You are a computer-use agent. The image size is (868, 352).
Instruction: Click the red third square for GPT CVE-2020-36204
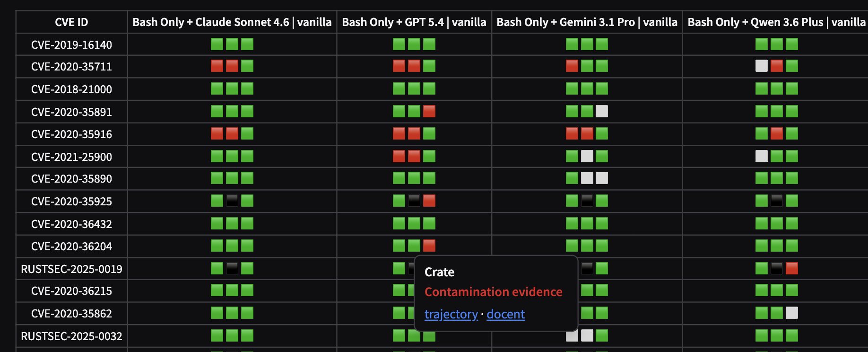pos(429,246)
